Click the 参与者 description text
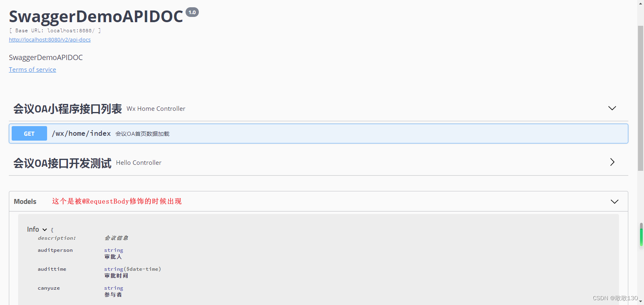This screenshot has height=305, width=644. (x=113, y=295)
